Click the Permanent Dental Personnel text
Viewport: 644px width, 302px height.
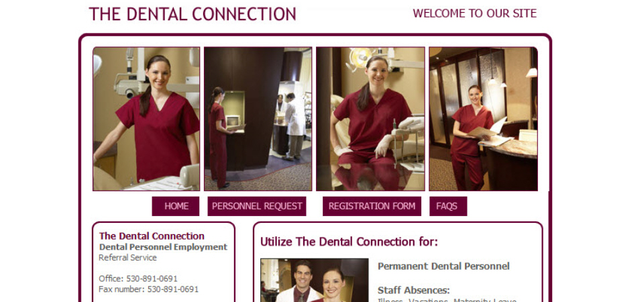443,266
